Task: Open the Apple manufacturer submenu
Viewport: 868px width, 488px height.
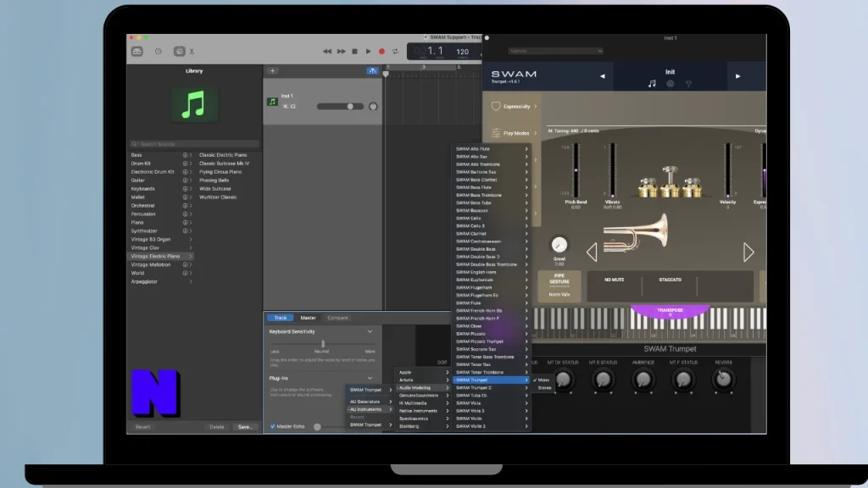Action: pos(423,373)
